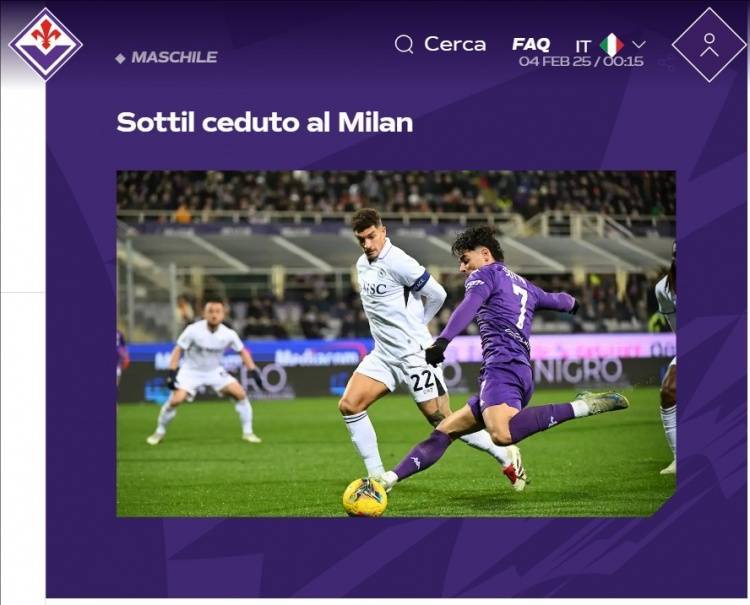The width and height of the screenshot is (750, 605).
Task: Click the magnifying glass search icon
Action: (x=404, y=44)
